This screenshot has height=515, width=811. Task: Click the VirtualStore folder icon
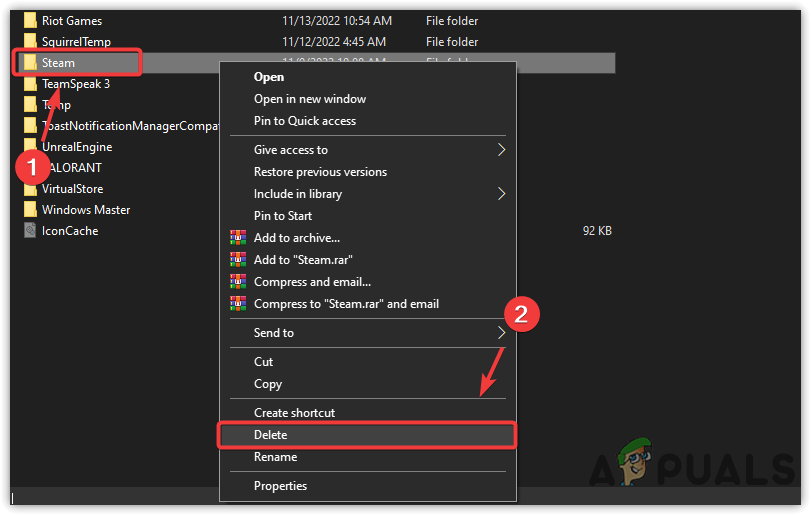coord(30,189)
